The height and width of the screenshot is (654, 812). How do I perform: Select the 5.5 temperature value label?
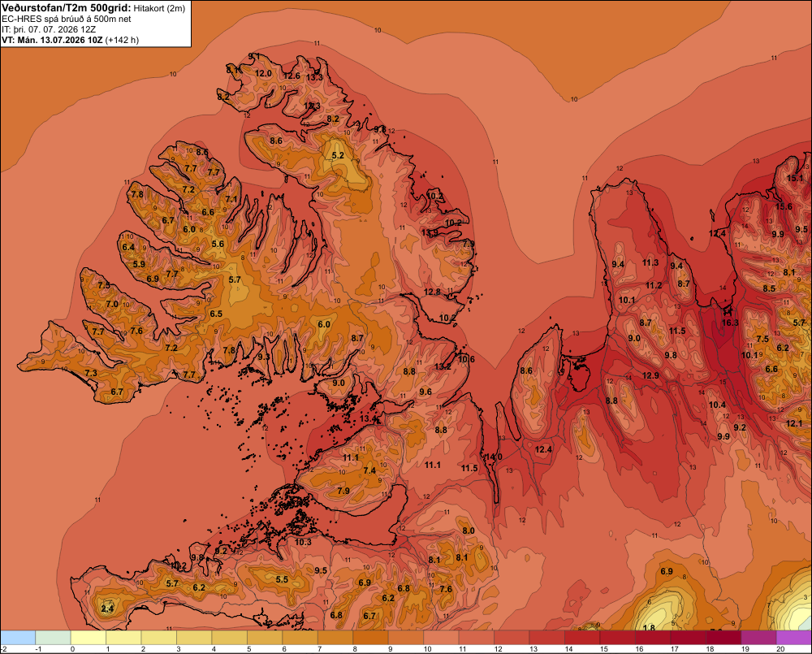click(282, 579)
